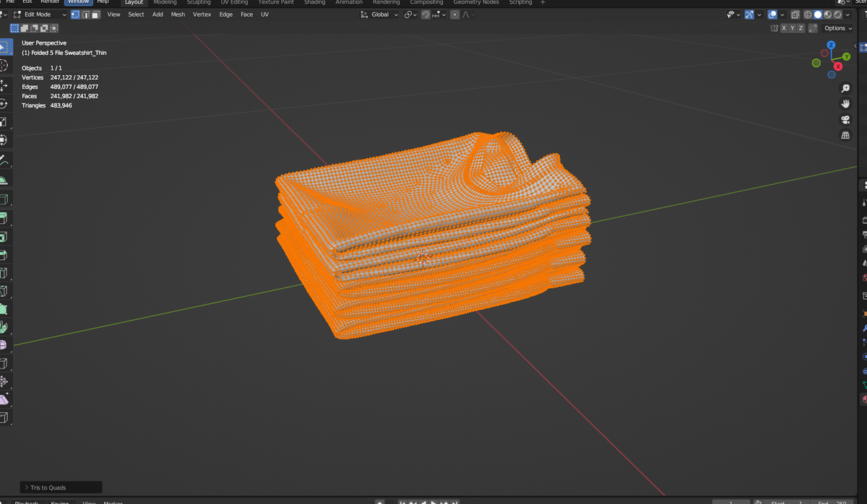Open the pivot point dropdown
The image size is (867, 504).
[410, 14]
